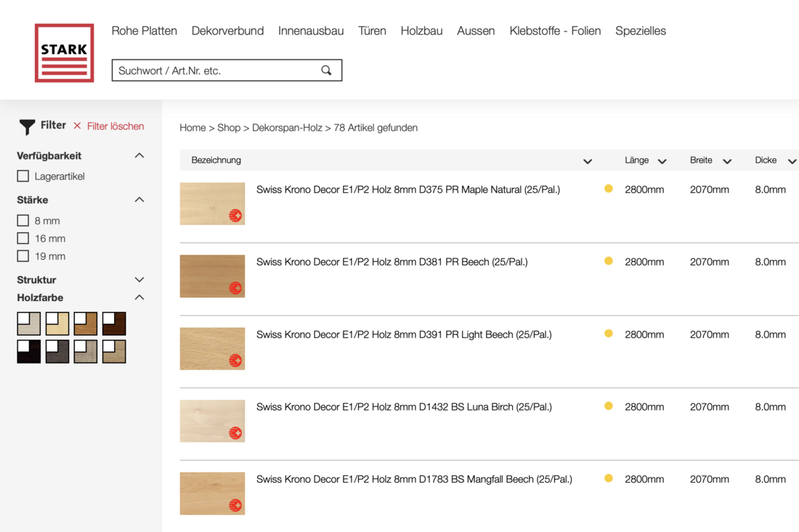Click yellow availability dot for Maple Natural
Image resolution: width=799 pixels, height=532 pixels.
pos(609,189)
